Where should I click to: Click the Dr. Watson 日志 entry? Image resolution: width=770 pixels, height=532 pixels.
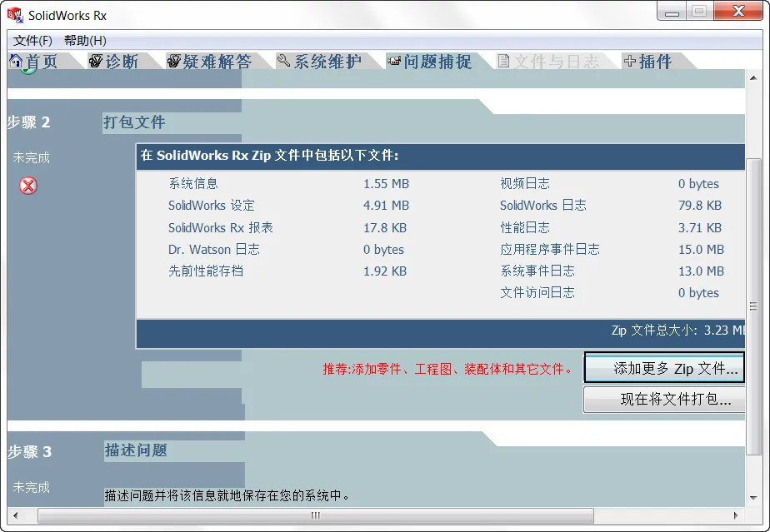213,249
